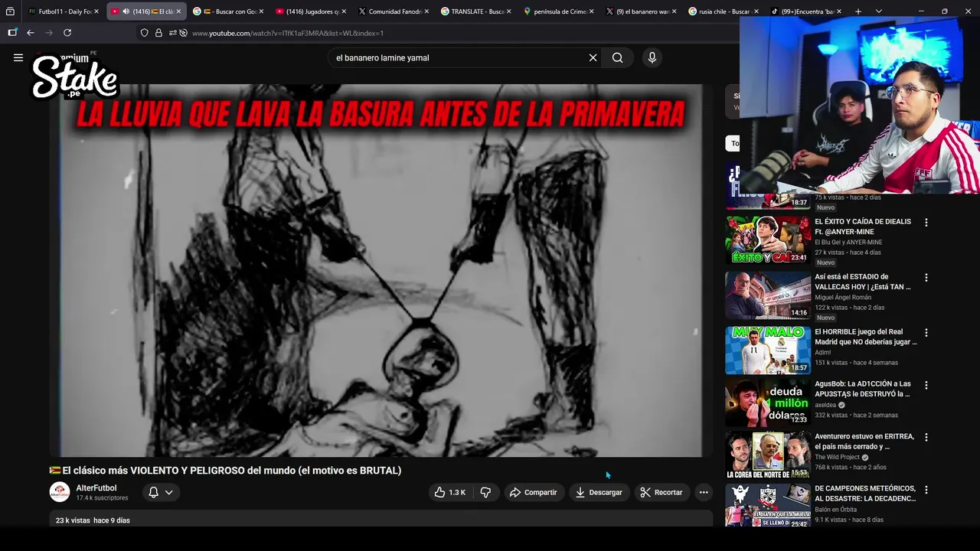Expand the notification options chevron
The width and height of the screenshot is (980, 551).
coord(169,492)
